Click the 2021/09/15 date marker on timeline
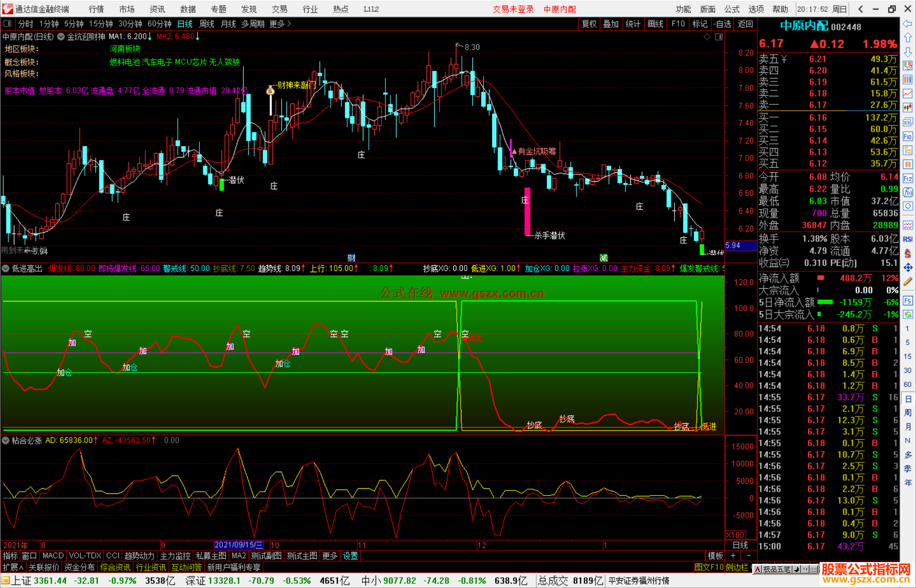Viewport: 916px width, 588px height. (x=239, y=545)
